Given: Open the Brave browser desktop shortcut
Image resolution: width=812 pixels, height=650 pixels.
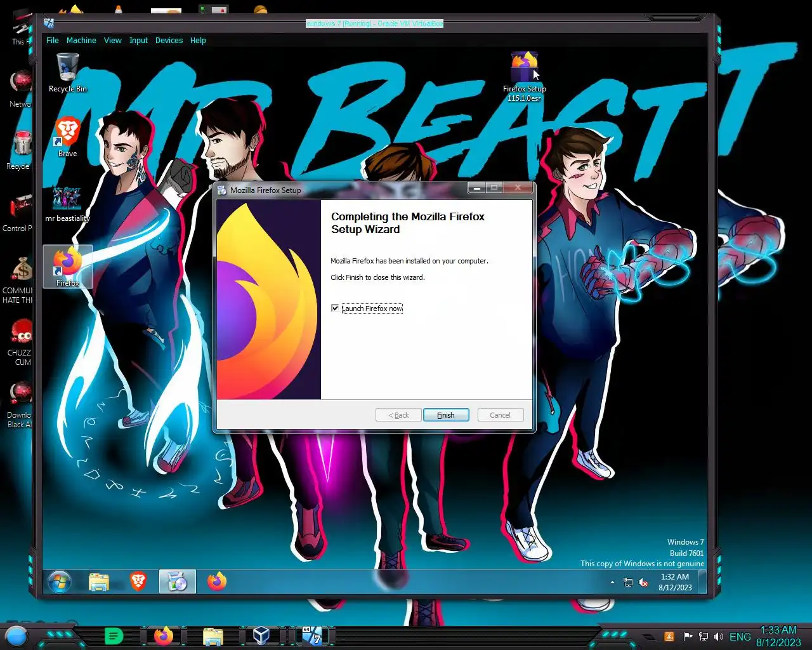Looking at the screenshot, I should pos(67,138).
